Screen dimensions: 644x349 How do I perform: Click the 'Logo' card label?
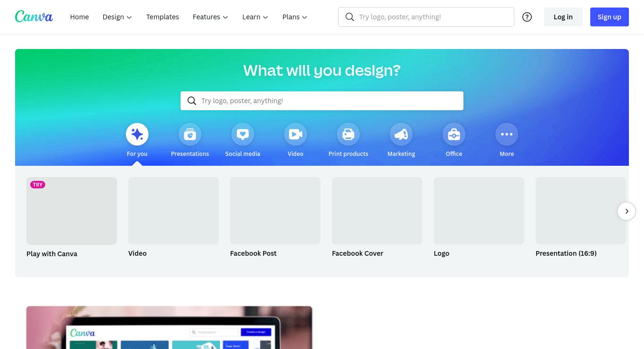pyautogui.click(x=441, y=253)
